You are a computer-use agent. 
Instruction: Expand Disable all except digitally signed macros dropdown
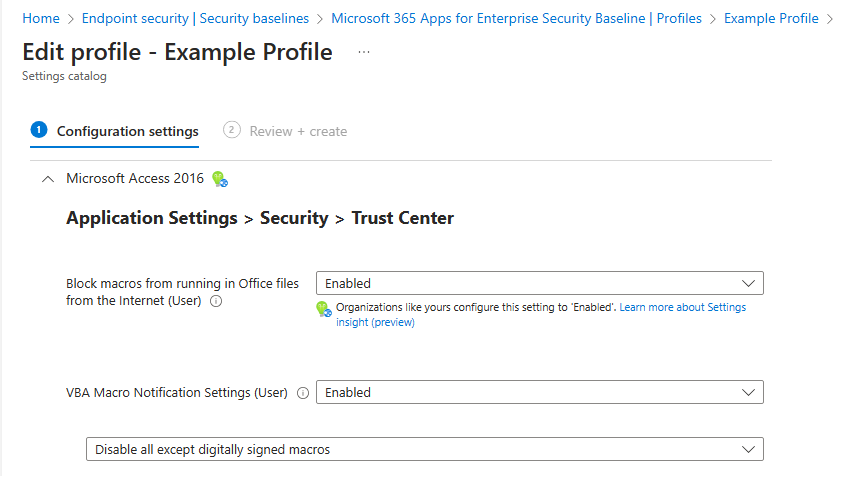pyautogui.click(x=424, y=449)
